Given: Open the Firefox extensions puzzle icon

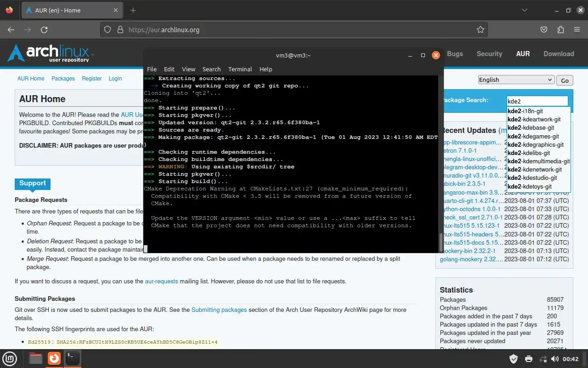Looking at the screenshot, I should click(560, 29).
